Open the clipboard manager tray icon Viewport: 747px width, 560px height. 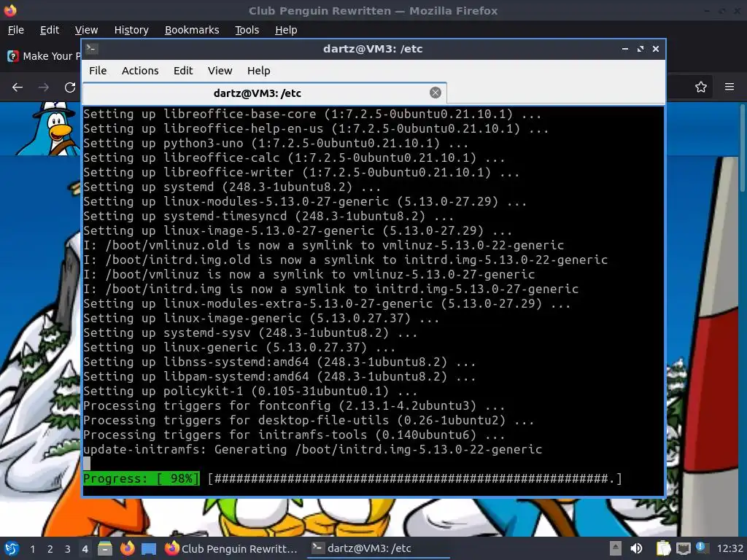[663, 548]
